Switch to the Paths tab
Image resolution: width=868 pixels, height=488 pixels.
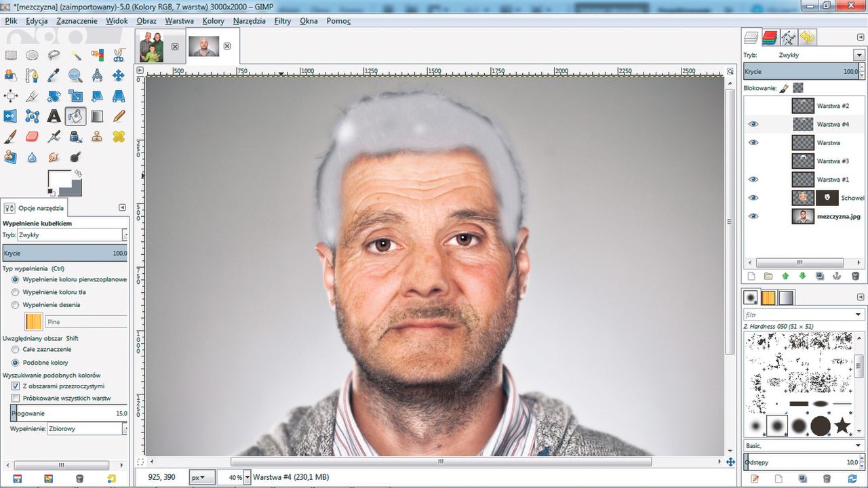[x=788, y=37]
